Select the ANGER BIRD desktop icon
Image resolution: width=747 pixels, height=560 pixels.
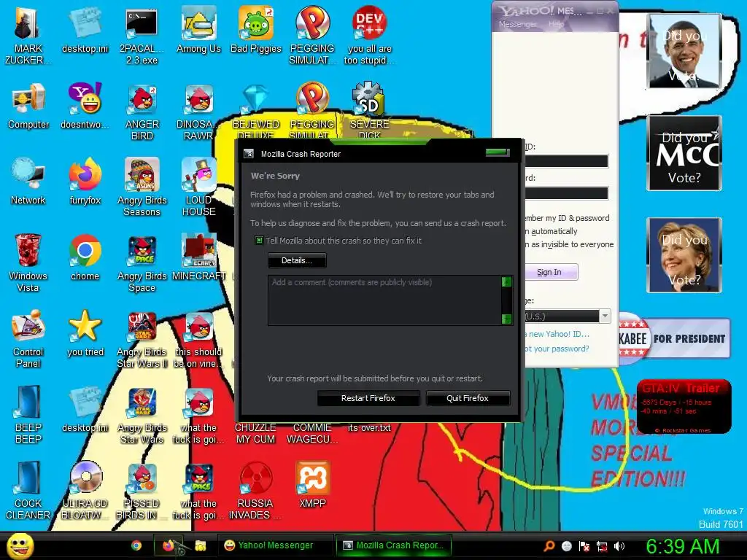[142, 112]
